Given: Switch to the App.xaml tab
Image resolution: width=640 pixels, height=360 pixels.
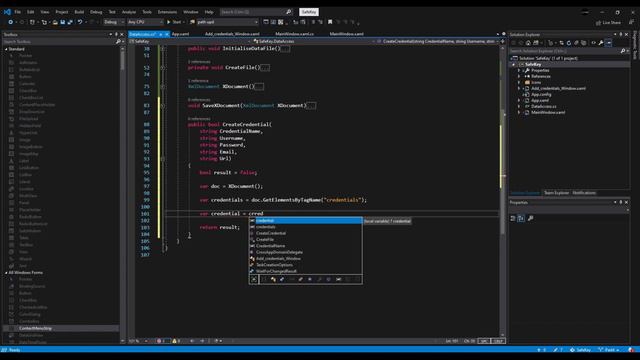Looking at the screenshot, I should tap(180, 34).
